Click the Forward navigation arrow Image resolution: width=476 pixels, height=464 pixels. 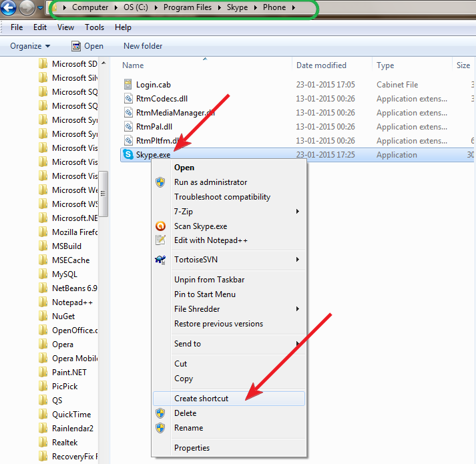[27, 7]
